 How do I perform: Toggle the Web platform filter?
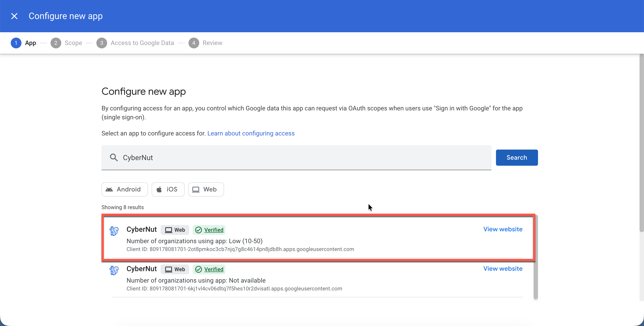pyautogui.click(x=206, y=189)
